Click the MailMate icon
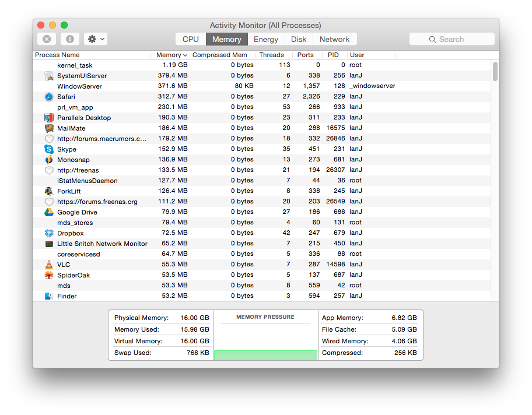532x415 pixels. tap(49, 128)
